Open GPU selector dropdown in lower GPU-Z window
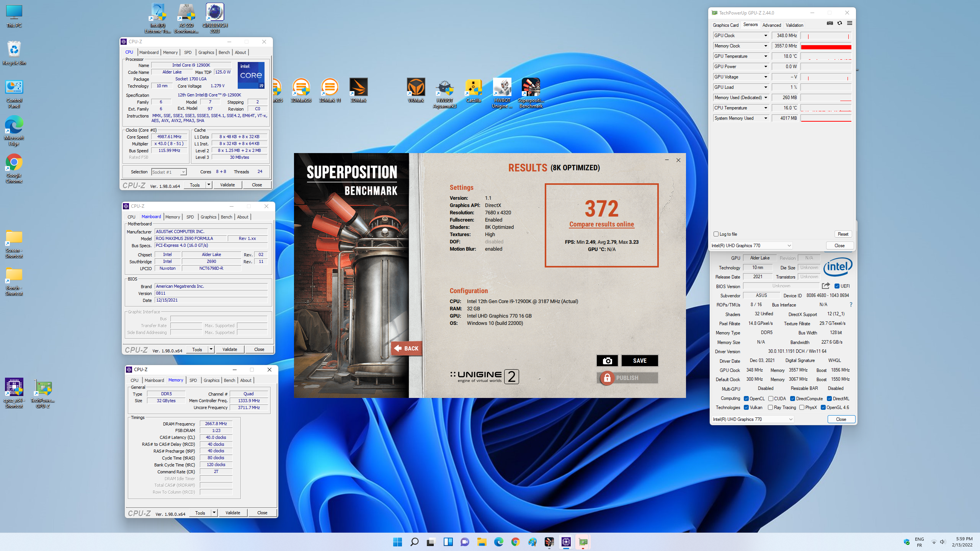Viewport: 980px width, 551px height. pyautogui.click(x=753, y=419)
